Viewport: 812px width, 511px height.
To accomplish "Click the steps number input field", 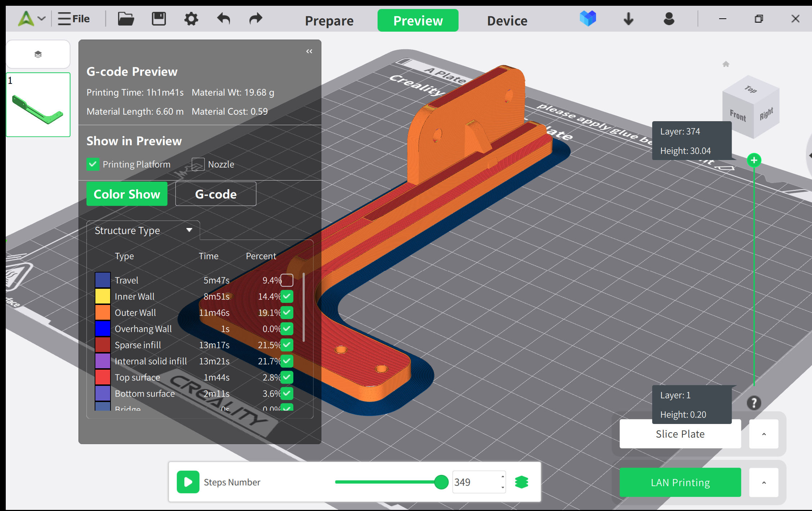I will coord(475,482).
